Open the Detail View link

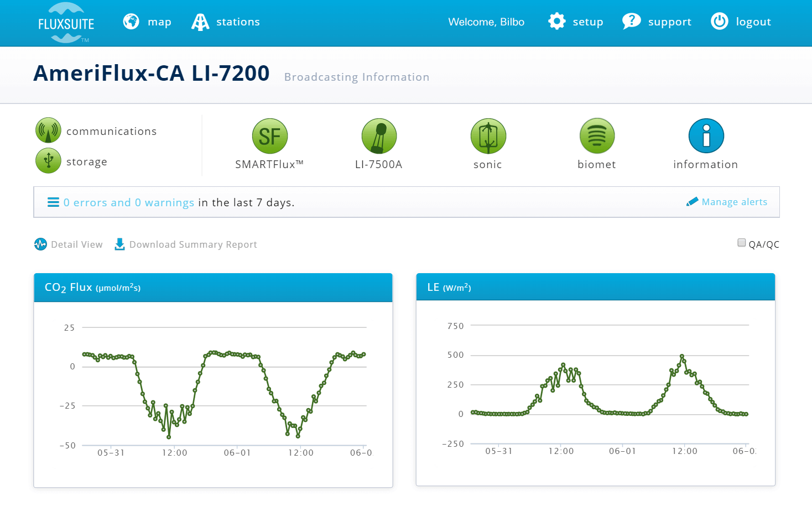tap(77, 244)
